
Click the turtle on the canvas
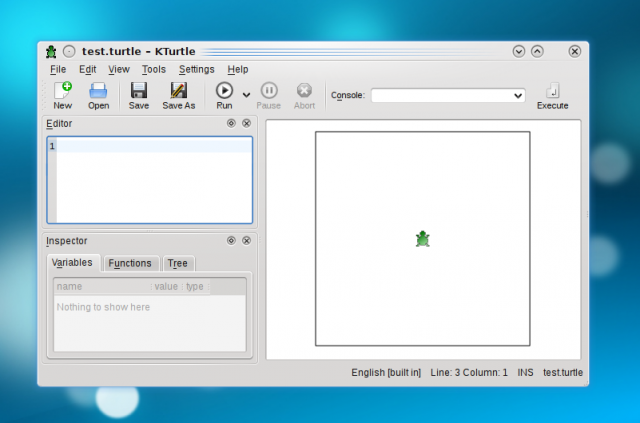423,239
